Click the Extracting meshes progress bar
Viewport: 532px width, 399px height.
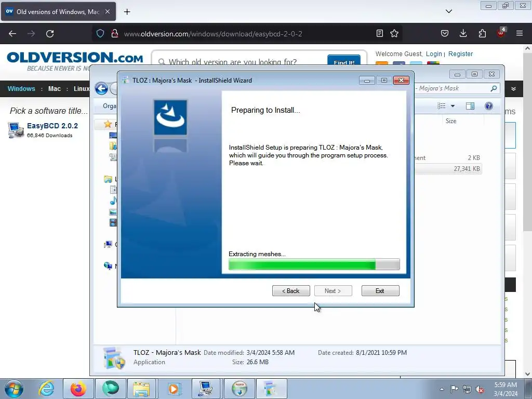pos(314,264)
